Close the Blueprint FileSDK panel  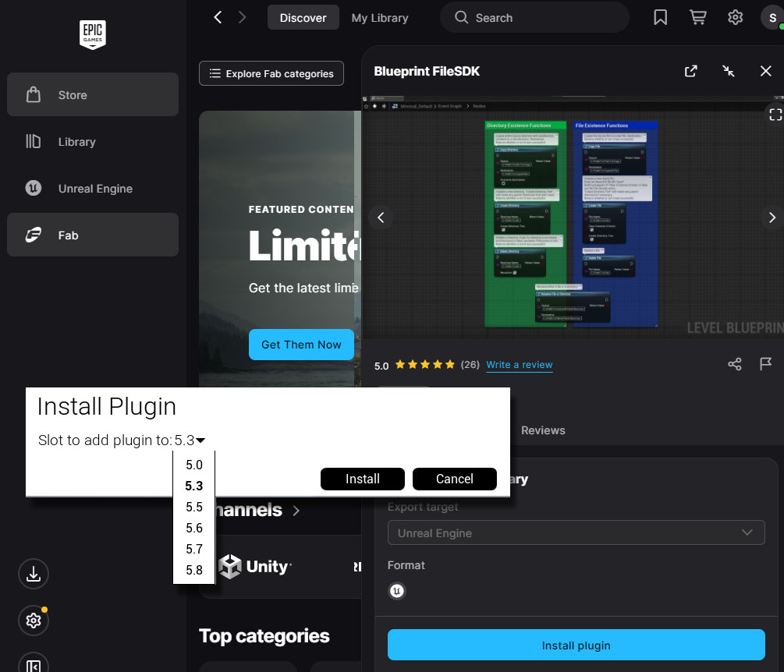(x=765, y=71)
